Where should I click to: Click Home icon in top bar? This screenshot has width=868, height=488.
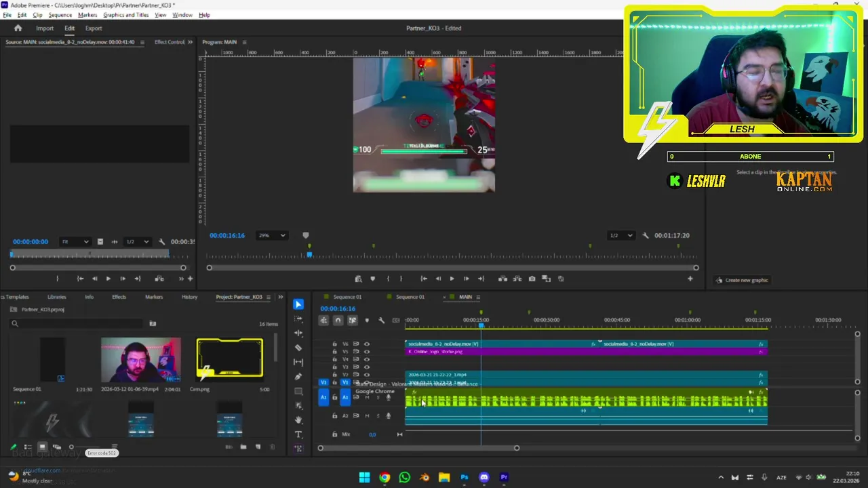tap(18, 28)
